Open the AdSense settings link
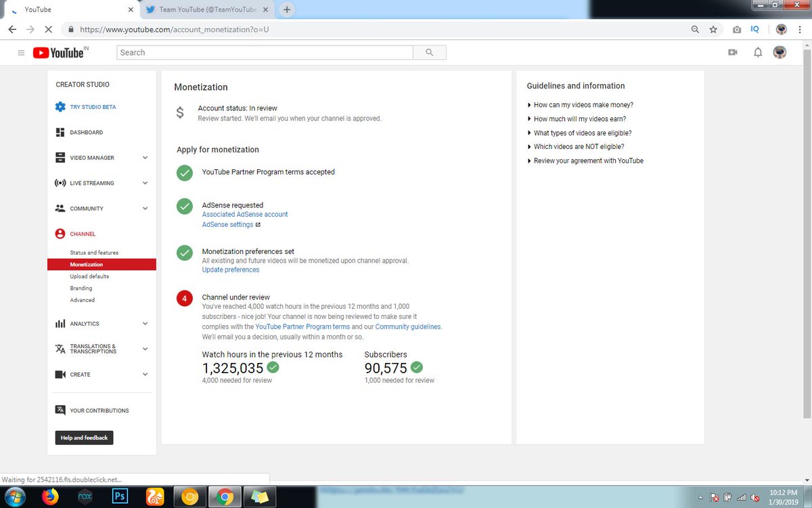 coord(228,225)
